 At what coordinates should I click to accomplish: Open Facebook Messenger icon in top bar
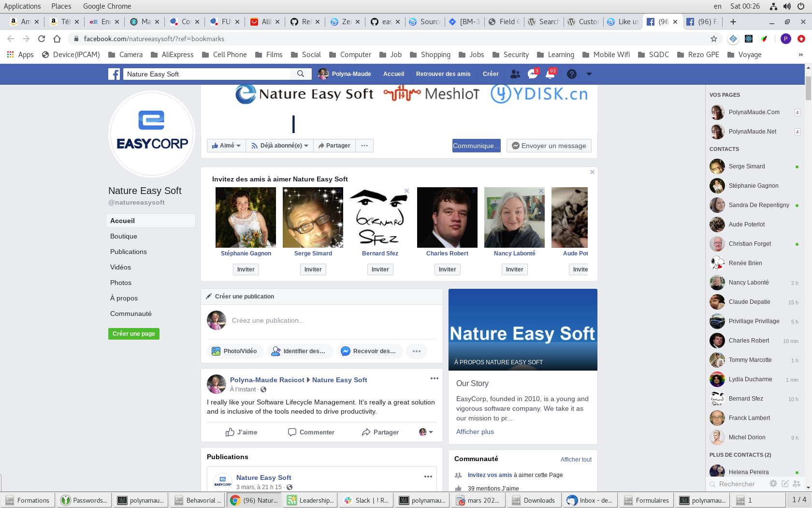pos(532,74)
